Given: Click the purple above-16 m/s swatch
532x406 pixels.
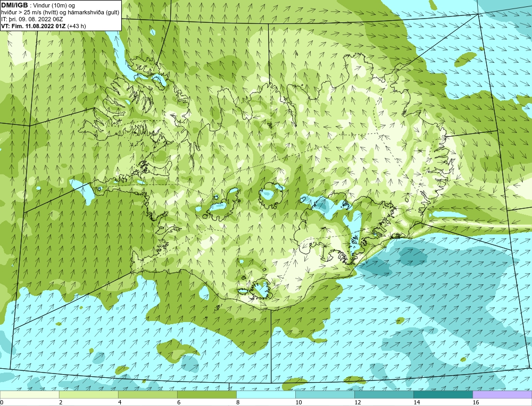Looking at the screenshot, I should coord(502,394).
